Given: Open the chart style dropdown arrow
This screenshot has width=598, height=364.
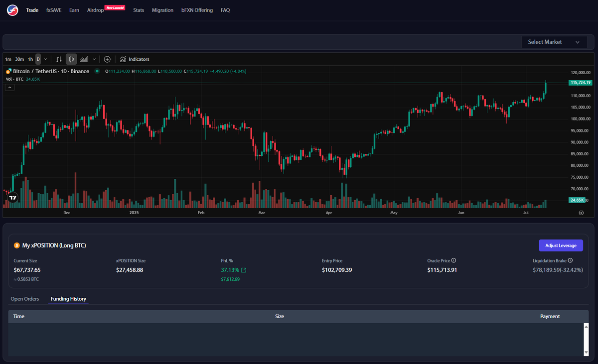Looking at the screenshot, I should pos(94,59).
